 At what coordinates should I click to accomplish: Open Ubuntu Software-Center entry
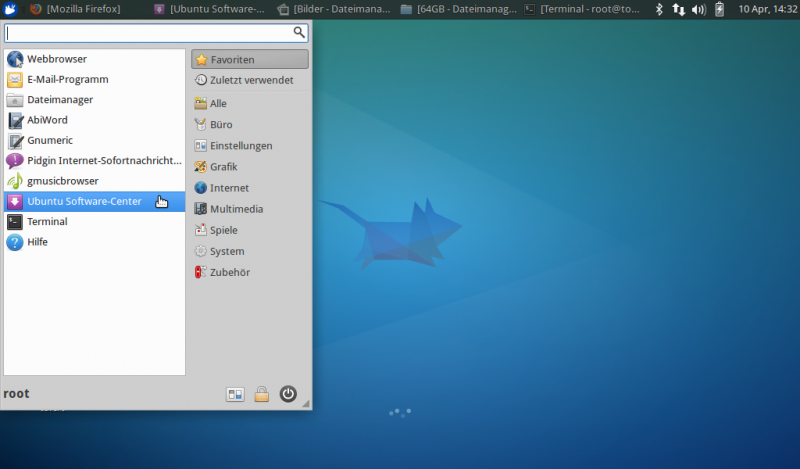coord(94,202)
